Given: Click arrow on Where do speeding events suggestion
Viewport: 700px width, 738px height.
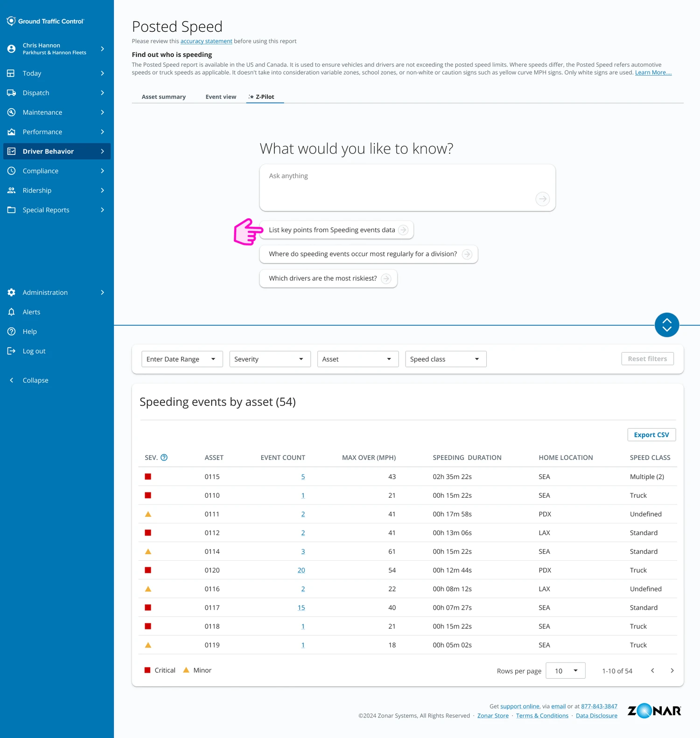Looking at the screenshot, I should tap(467, 254).
